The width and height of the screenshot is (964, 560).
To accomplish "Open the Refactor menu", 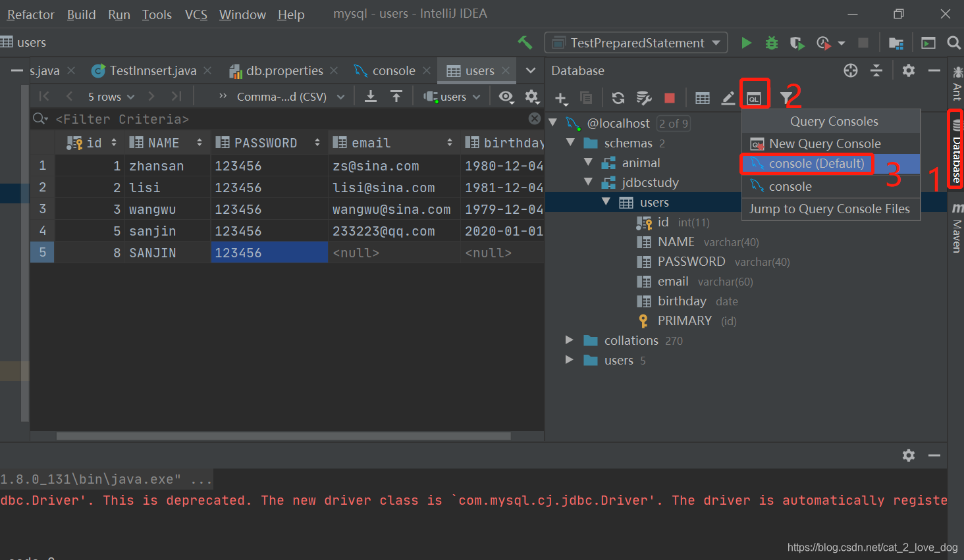I will [x=30, y=14].
